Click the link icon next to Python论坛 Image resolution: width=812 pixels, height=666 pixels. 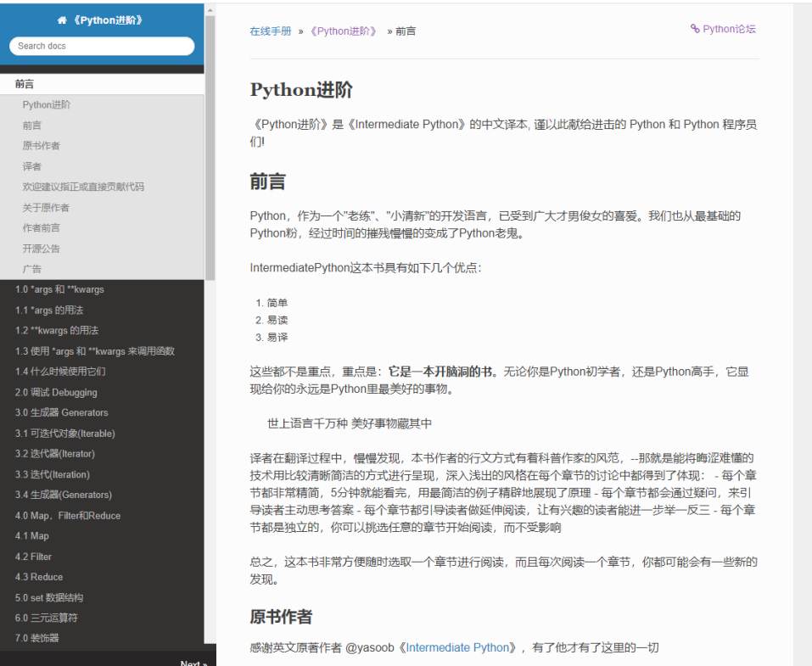(x=695, y=29)
